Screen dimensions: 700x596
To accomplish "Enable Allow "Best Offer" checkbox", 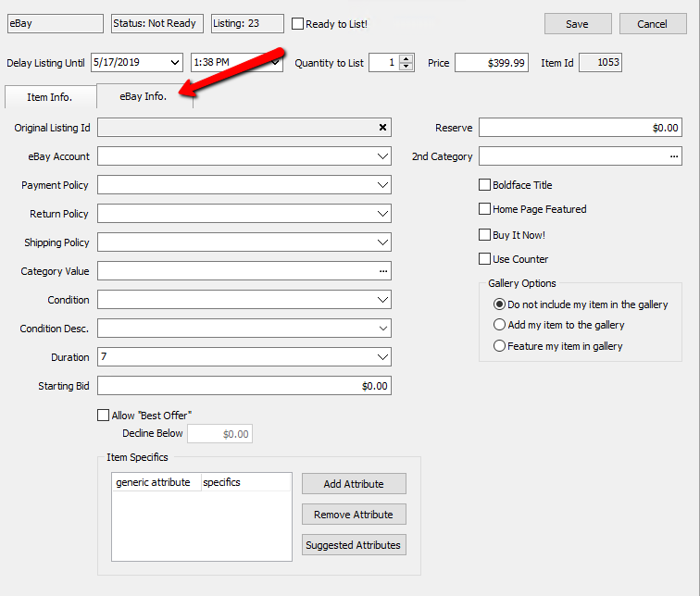I will (x=103, y=416).
